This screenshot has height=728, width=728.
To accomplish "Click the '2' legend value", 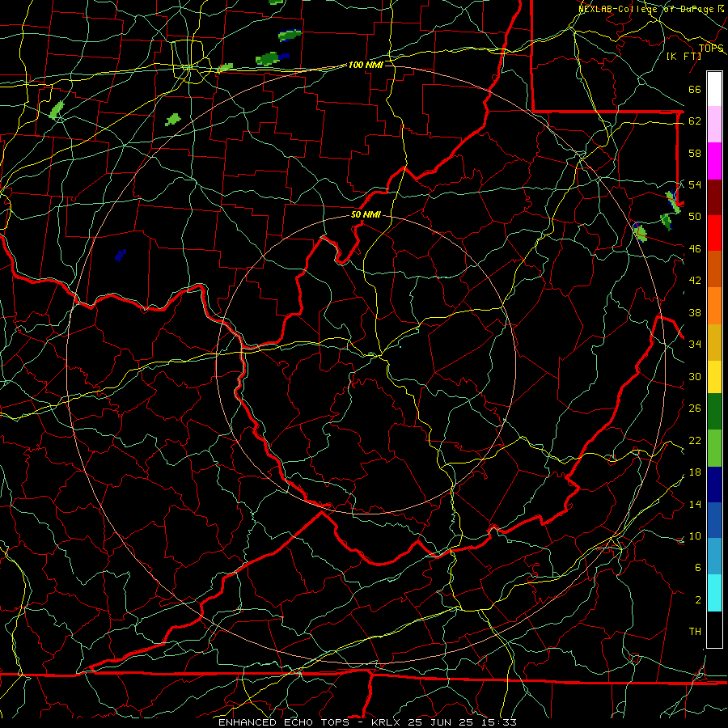I will [697, 600].
